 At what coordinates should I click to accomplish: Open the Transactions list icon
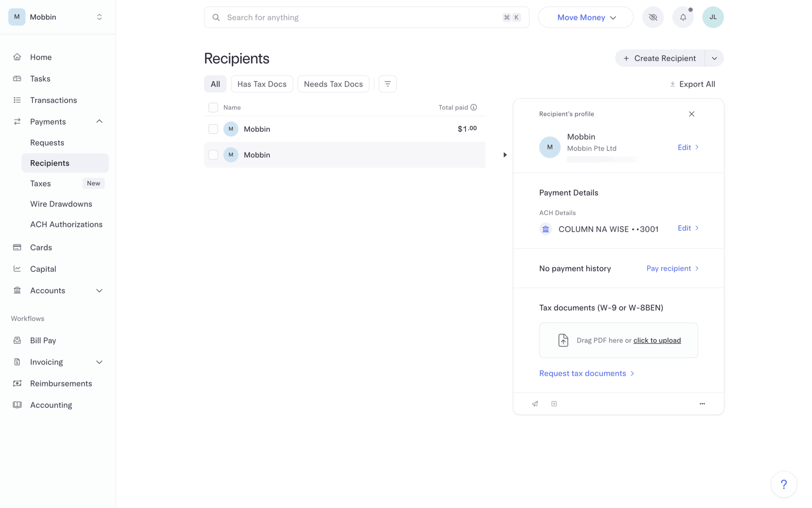pyautogui.click(x=17, y=100)
